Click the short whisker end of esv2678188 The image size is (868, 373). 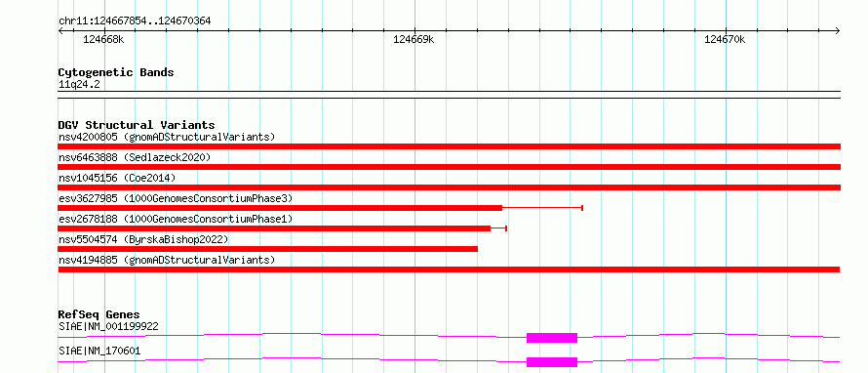tap(506, 228)
